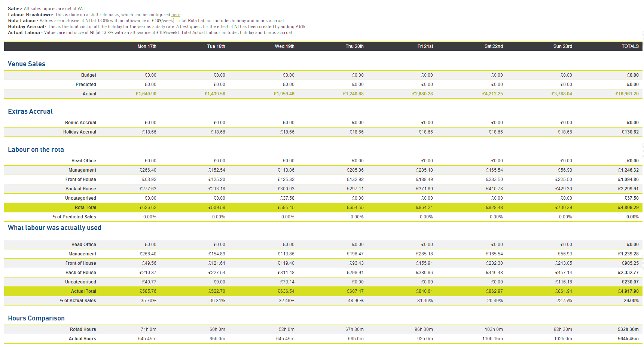
Task: Click the total actual sales value £16,961.20
Action: (627, 94)
